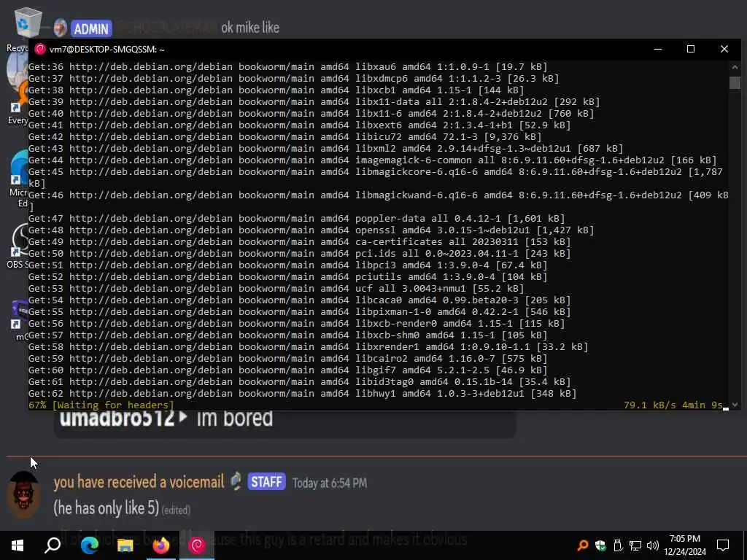Click the ADMIN badge in chat
747x560 pixels.
(91, 28)
